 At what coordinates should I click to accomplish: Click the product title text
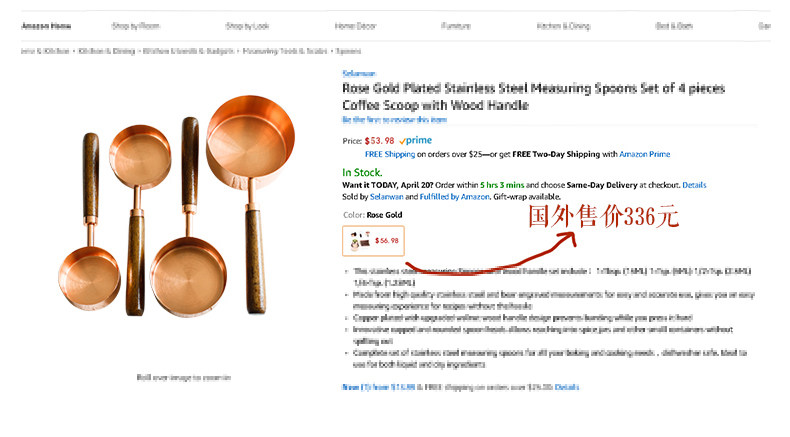(533, 96)
